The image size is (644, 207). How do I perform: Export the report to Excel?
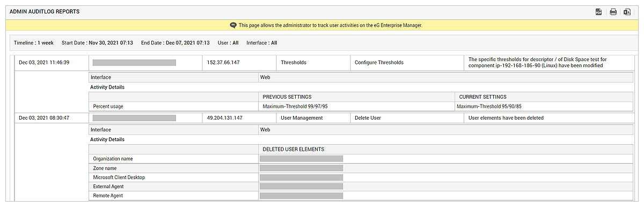(x=627, y=12)
